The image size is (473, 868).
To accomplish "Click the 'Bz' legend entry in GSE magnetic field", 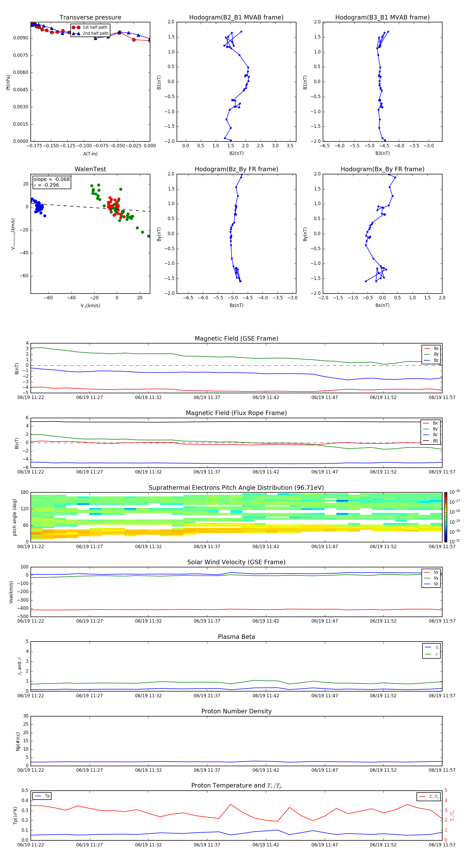I will click(431, 360).
